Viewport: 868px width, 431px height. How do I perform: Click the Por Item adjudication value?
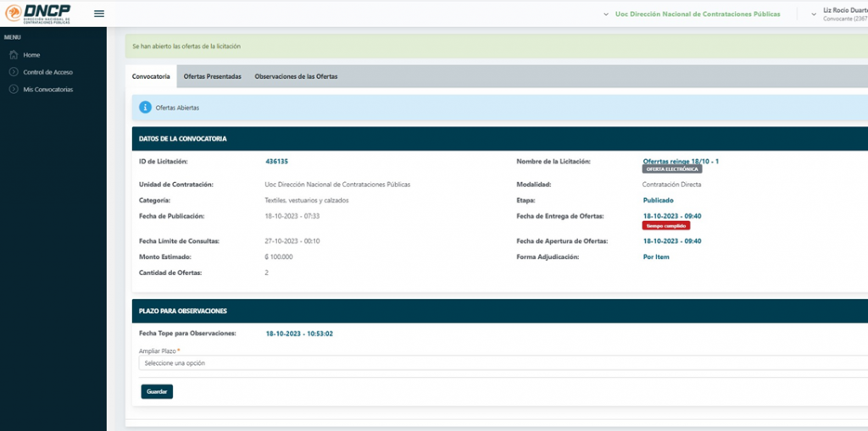pyautogui.click(x=656, y=257)
